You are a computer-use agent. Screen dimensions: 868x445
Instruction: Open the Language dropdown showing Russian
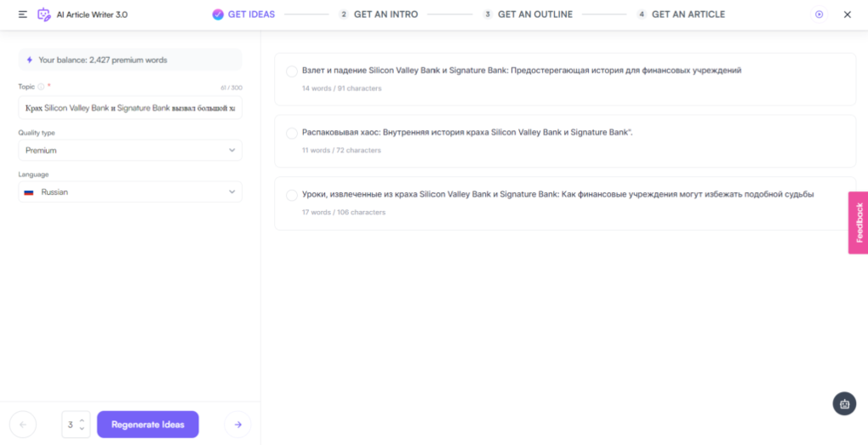pos(130,192)
